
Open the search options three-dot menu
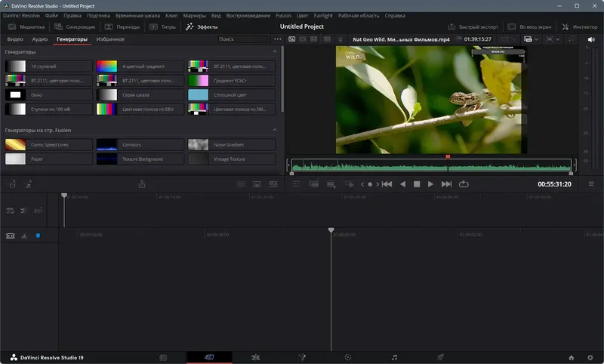[277, 39]
